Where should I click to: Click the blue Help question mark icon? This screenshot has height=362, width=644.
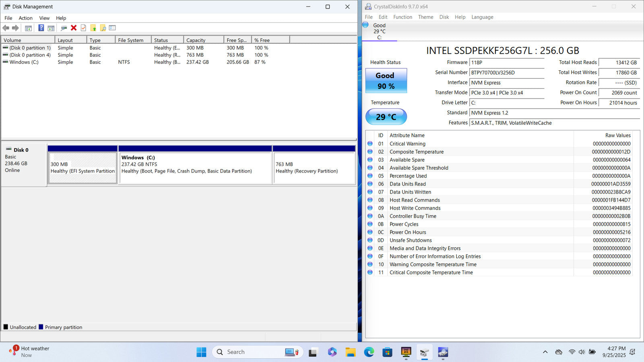click(x=41, y=28)
